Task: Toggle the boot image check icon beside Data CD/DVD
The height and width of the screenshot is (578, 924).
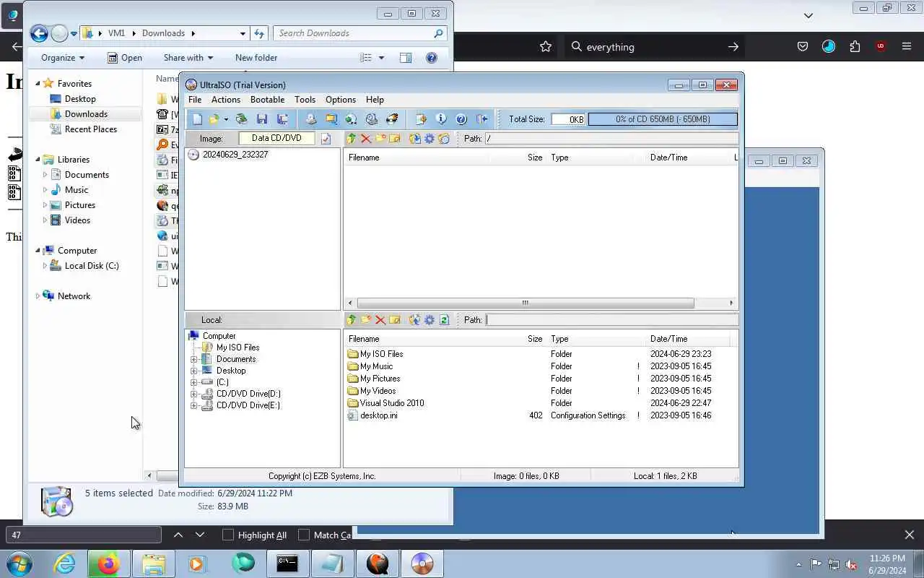Action: [326, 139]
